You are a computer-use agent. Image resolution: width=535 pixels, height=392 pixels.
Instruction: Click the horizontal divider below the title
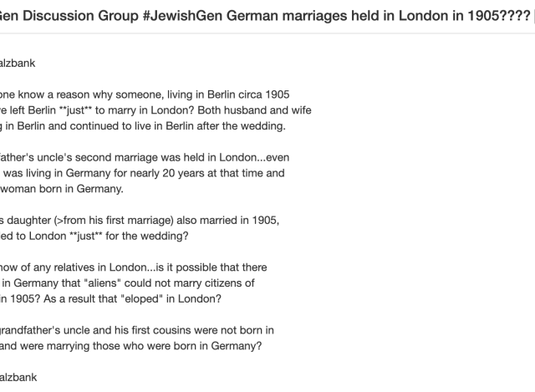click(x=267, y=33)
